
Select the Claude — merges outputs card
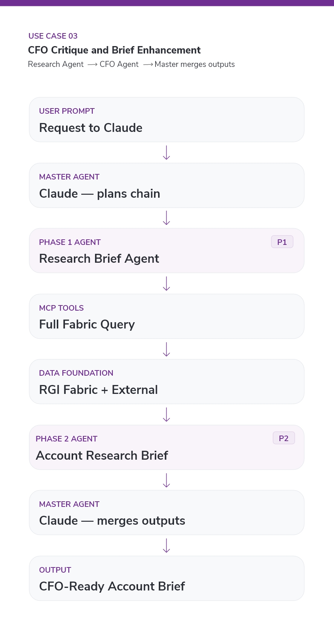[167, 513]
